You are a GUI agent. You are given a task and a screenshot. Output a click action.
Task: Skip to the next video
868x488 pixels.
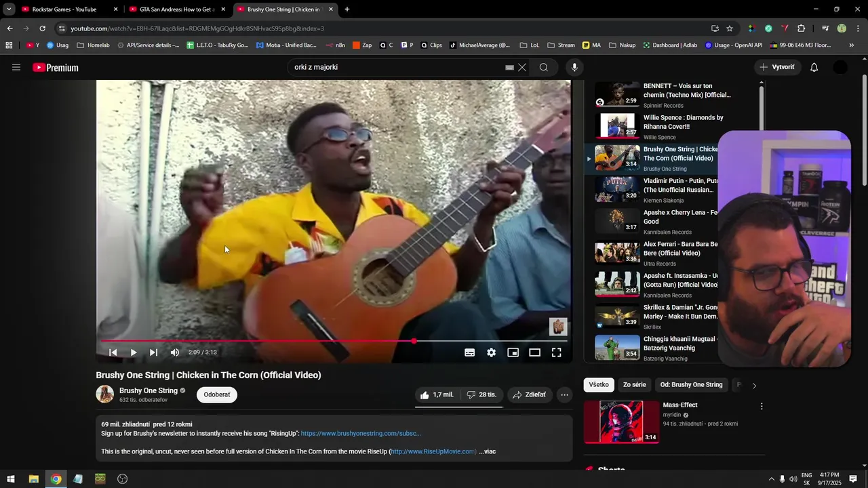coord(154,352)
